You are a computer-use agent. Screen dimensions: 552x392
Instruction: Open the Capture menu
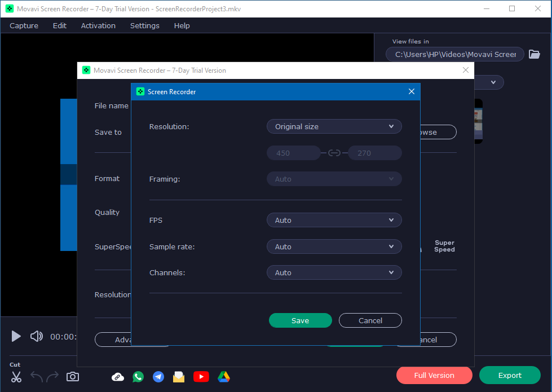24,25
